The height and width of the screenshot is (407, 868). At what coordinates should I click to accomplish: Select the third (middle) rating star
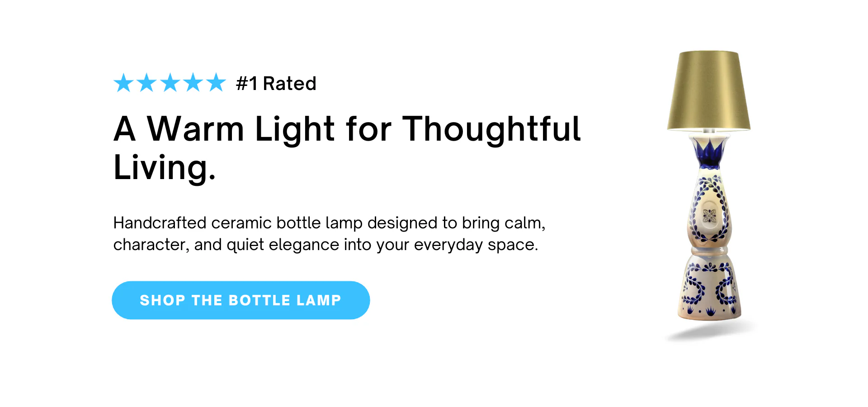click(x=170, y=83)
